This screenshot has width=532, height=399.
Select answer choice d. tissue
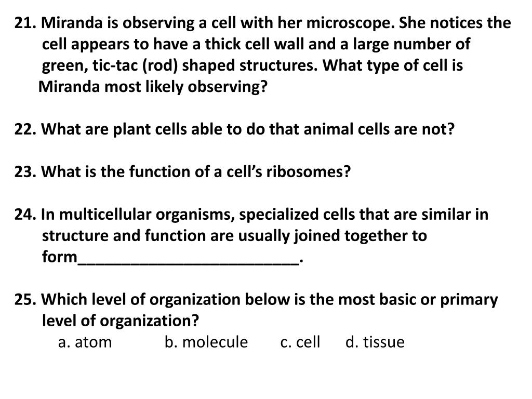coord(375,342)
